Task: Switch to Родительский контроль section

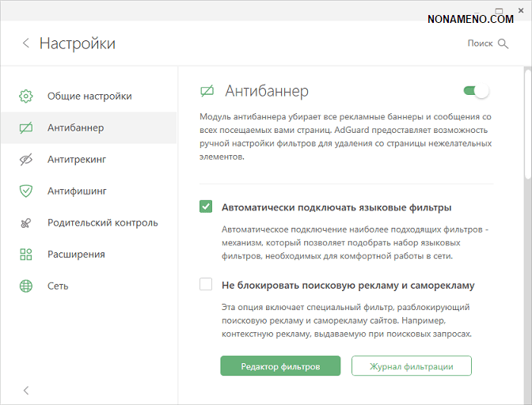Action: click(102, 222)
